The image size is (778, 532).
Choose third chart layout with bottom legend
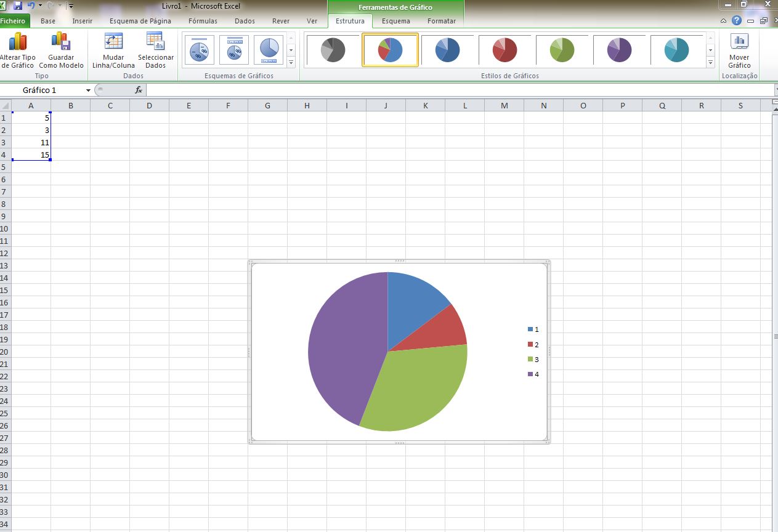point(269,50)
